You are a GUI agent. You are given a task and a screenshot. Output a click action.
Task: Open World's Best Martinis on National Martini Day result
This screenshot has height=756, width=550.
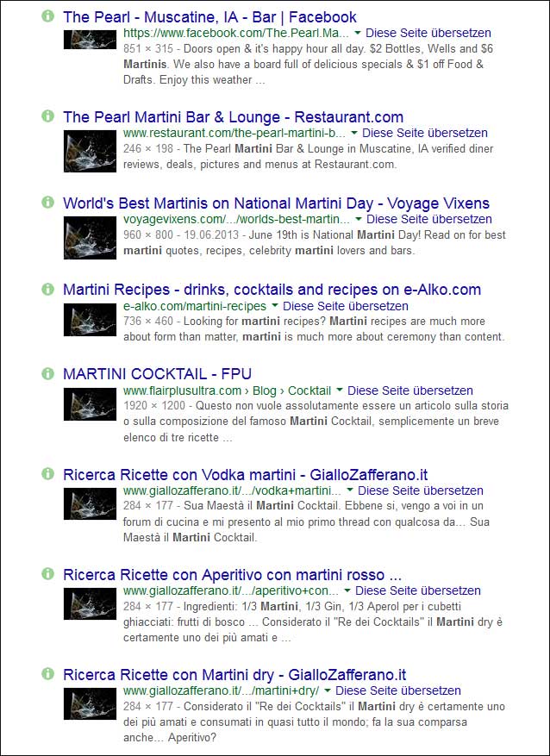tap(276, 203)
